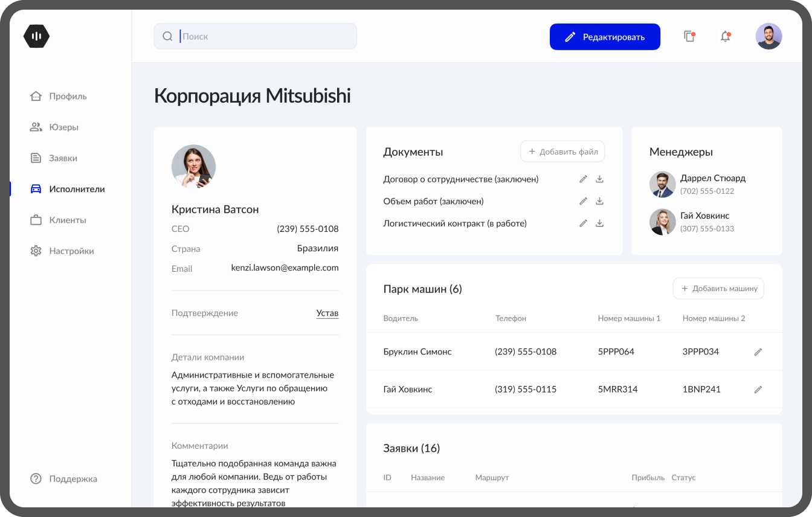Edit the Бруклин Симонс driver row
The height and width of the screenshot is (517, 812).
click(x=758, y=352)
